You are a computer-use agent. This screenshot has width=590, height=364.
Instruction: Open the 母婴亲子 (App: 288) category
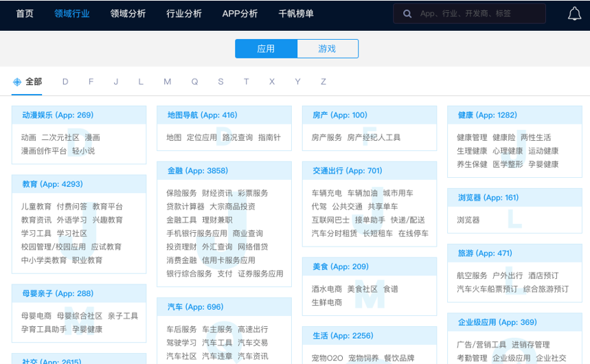(x=58, y=294)
